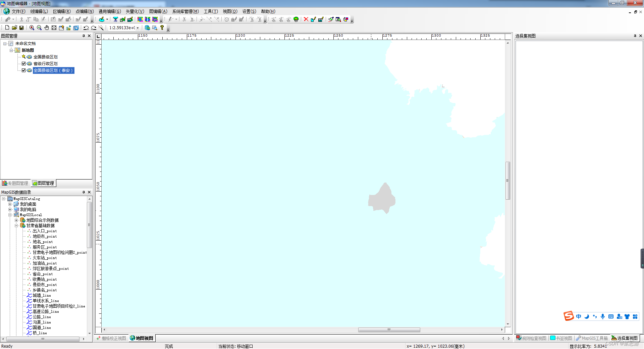Image resolution: width=644 pixels, height=349 pixels.
Task: Click the Save diskette icon
Action: point(21,28)
